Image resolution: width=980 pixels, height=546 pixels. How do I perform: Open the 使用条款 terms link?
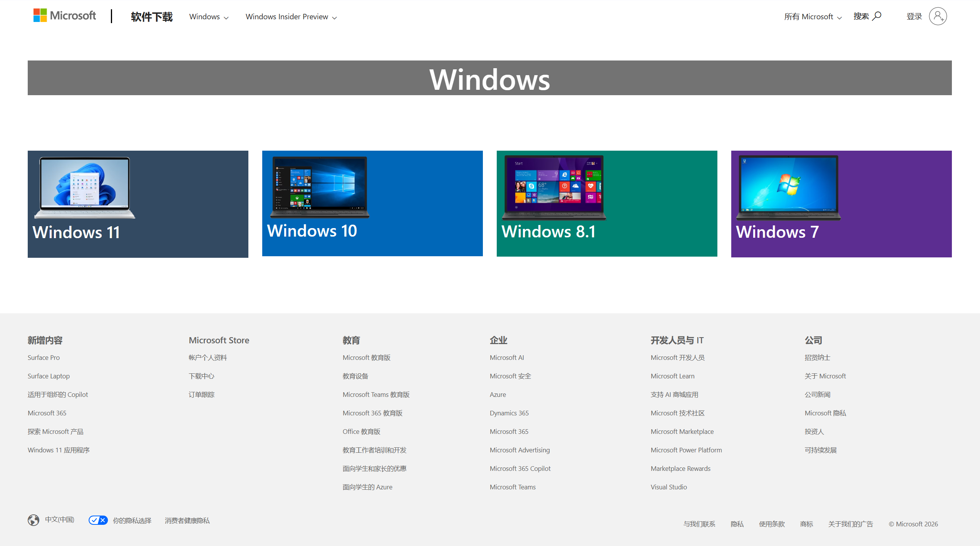coord(771,524)
